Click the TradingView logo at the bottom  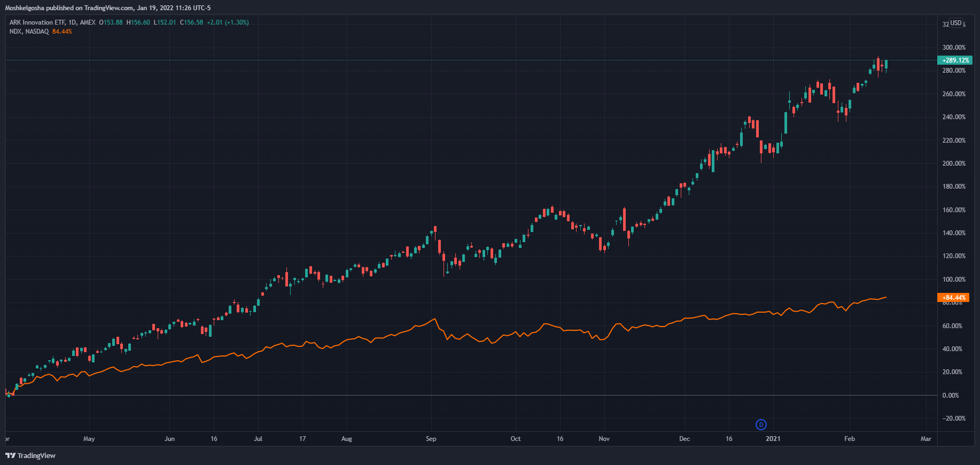tap(30, 455)
